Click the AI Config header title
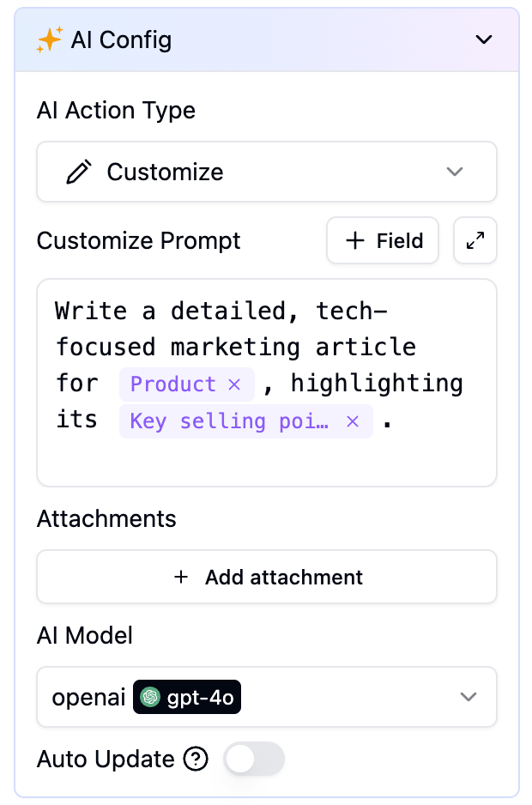The image size is (532, 805). (121, 39)
